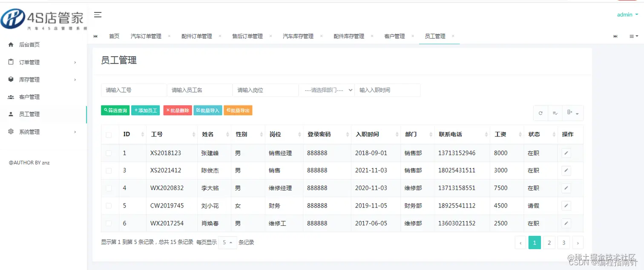Click the 输入入职时间 date field
This screenshot has width=644, height=270.
388,90
